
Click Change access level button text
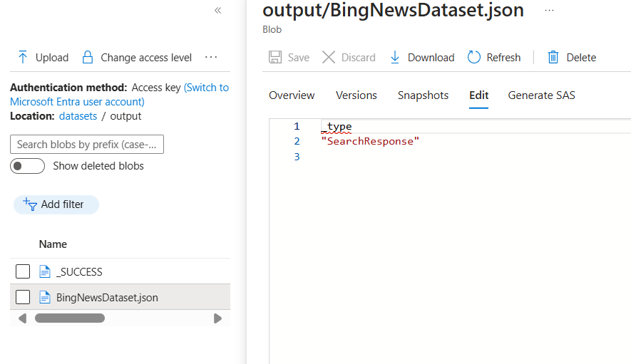pyautogui.click(x=146, y=58)
